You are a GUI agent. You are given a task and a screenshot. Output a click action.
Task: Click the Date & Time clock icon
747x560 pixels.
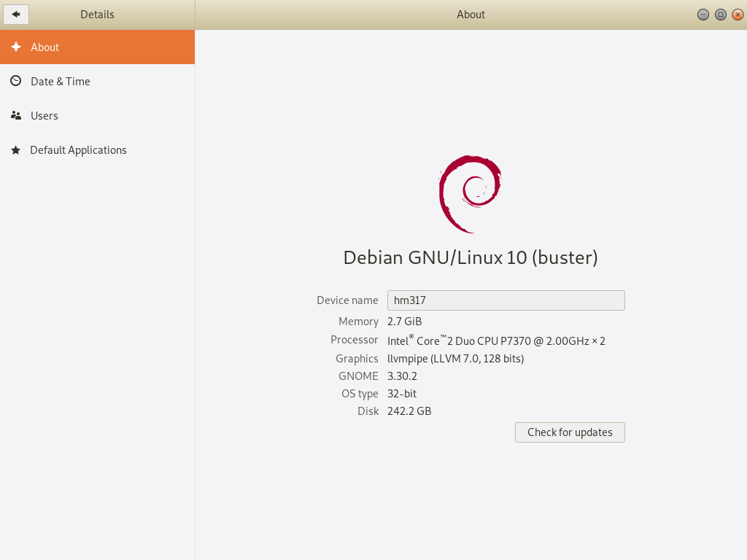(16, 81)
